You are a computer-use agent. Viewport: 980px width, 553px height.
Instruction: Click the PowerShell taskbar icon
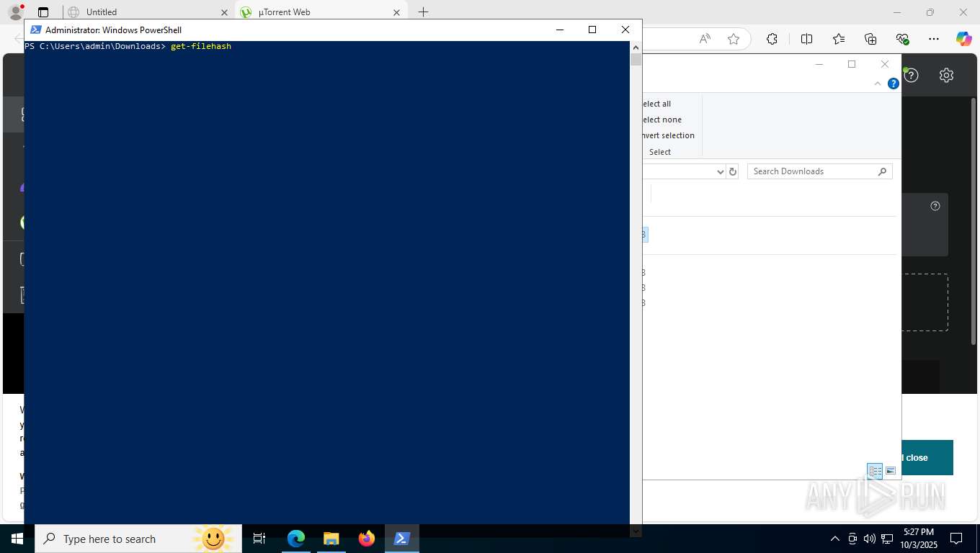pos(402,539)
